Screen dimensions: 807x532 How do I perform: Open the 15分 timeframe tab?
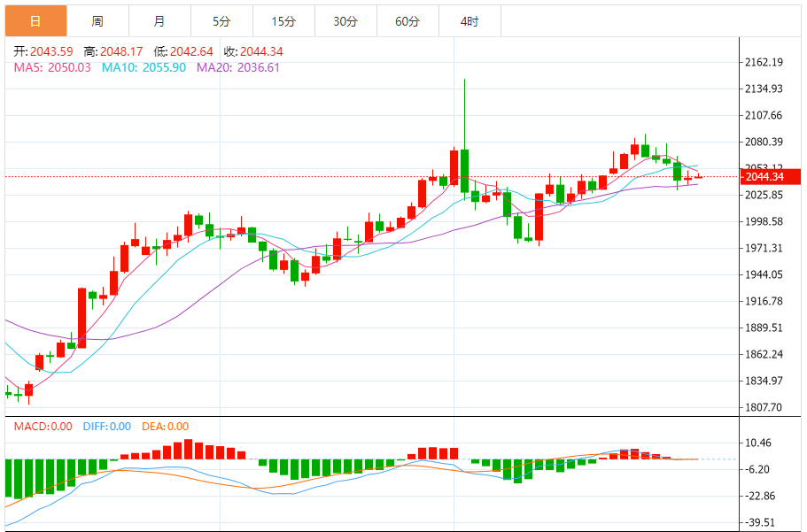point(284,21)
